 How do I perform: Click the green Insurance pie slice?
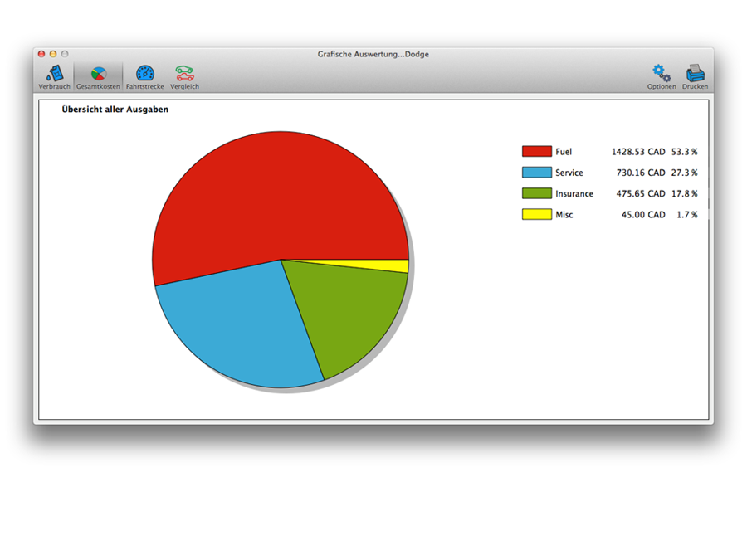[x=349, y=315]
